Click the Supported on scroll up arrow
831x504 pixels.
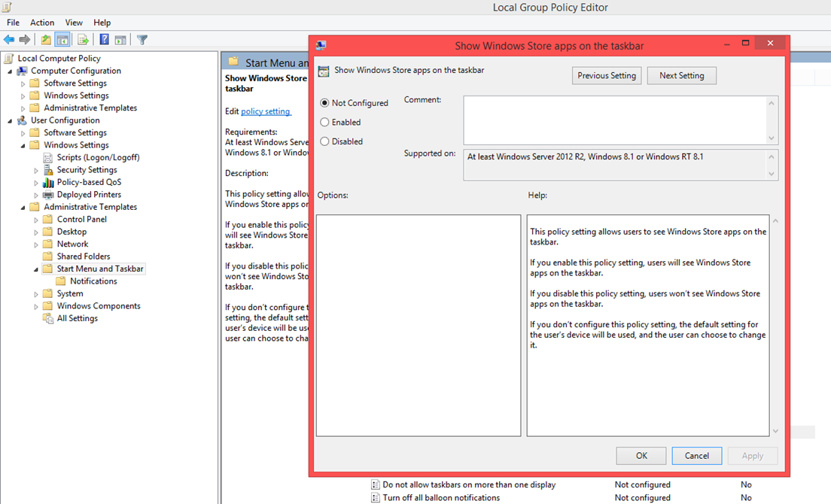(x=772, y=156)
